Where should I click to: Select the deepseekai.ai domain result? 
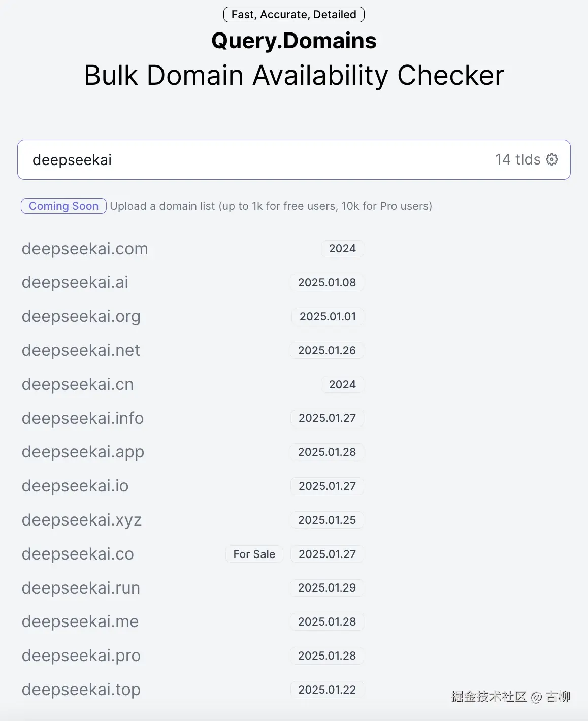point(75,282)
